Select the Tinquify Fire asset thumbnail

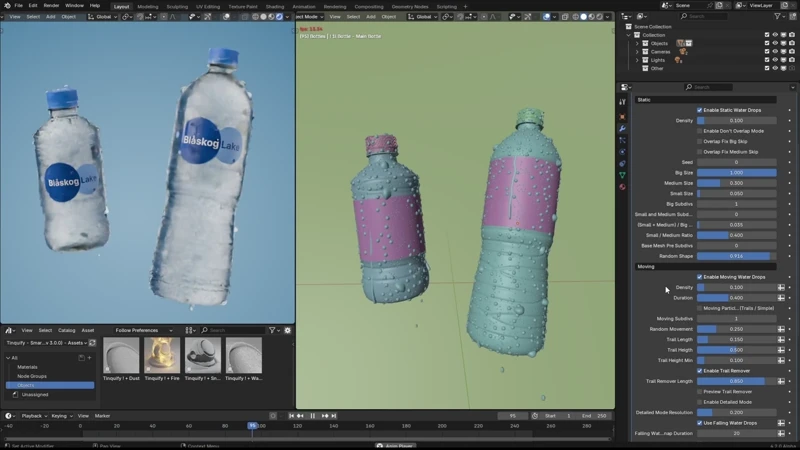click(x=162, y=355)
